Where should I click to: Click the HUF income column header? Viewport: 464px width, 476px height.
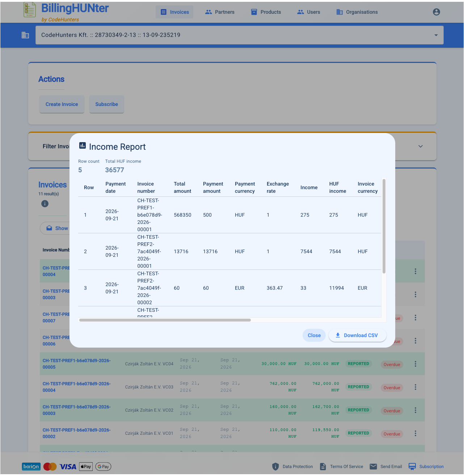coord(338,187)
